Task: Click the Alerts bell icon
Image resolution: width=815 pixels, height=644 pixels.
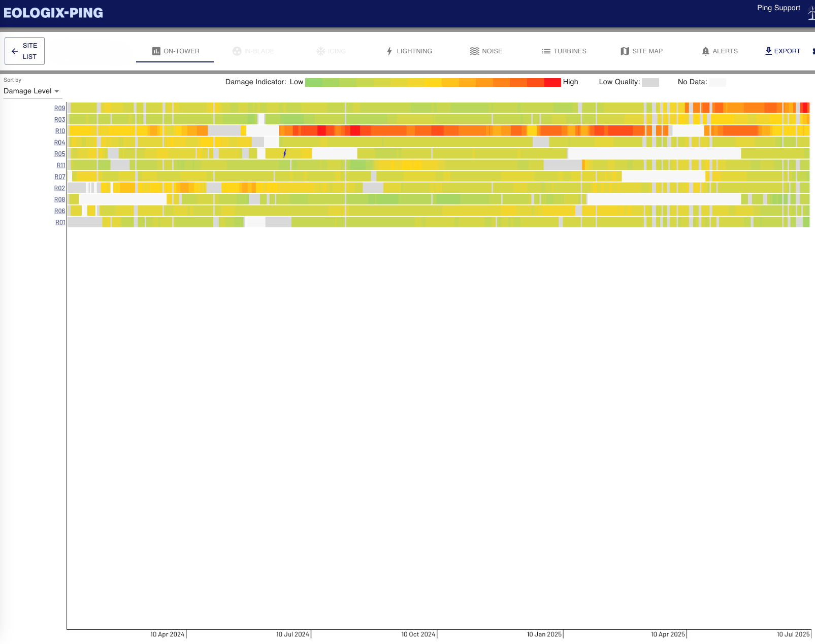Action: (705, 51)
